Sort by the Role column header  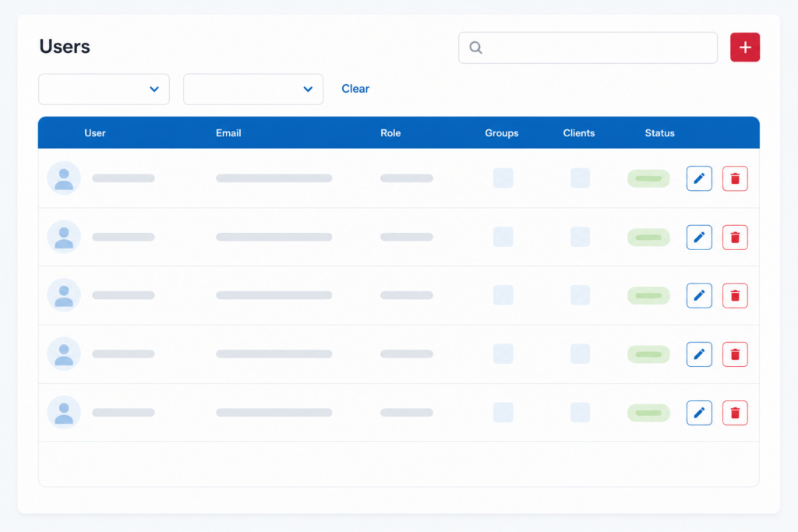click(390, 132)
